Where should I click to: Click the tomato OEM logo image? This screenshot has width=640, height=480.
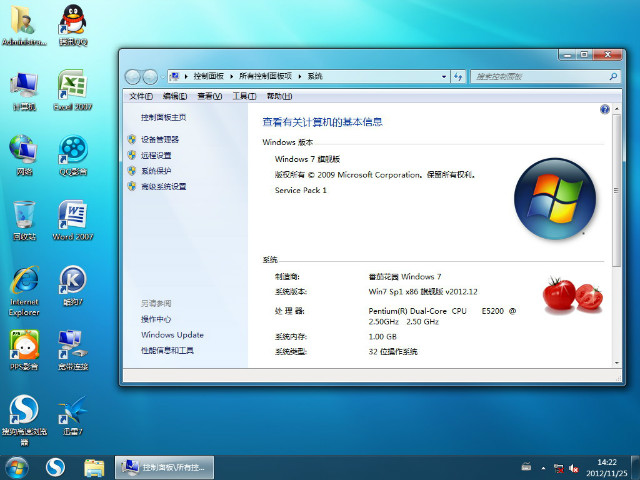click(x=572, y=295)
